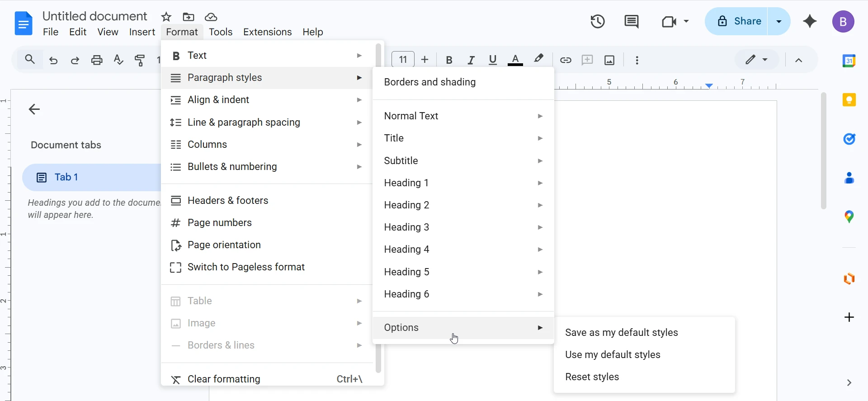Click the insert link icon

coord(566,60)
